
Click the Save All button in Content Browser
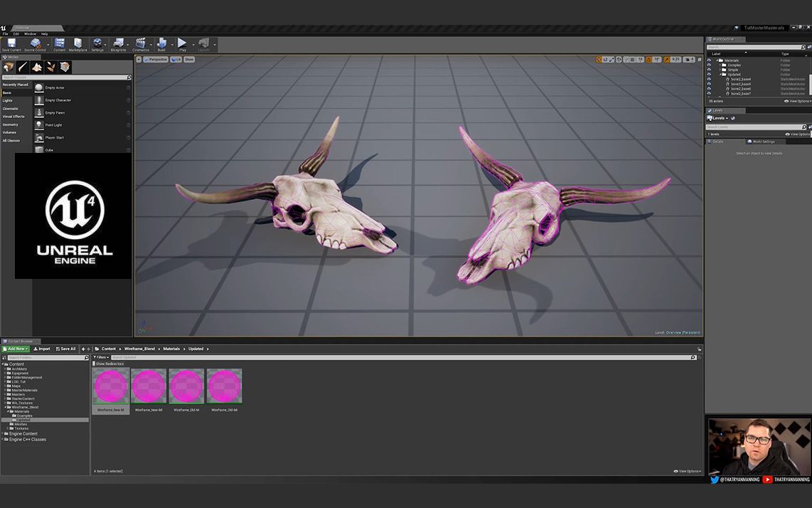66,349
